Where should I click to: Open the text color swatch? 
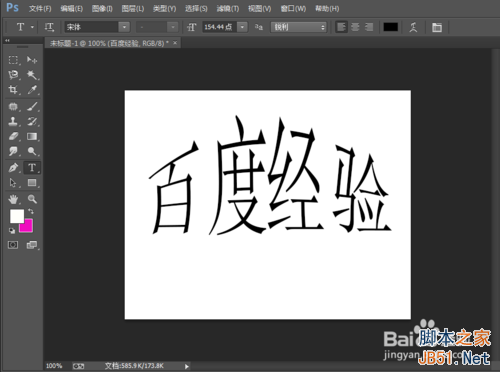[x=391, y=27]
